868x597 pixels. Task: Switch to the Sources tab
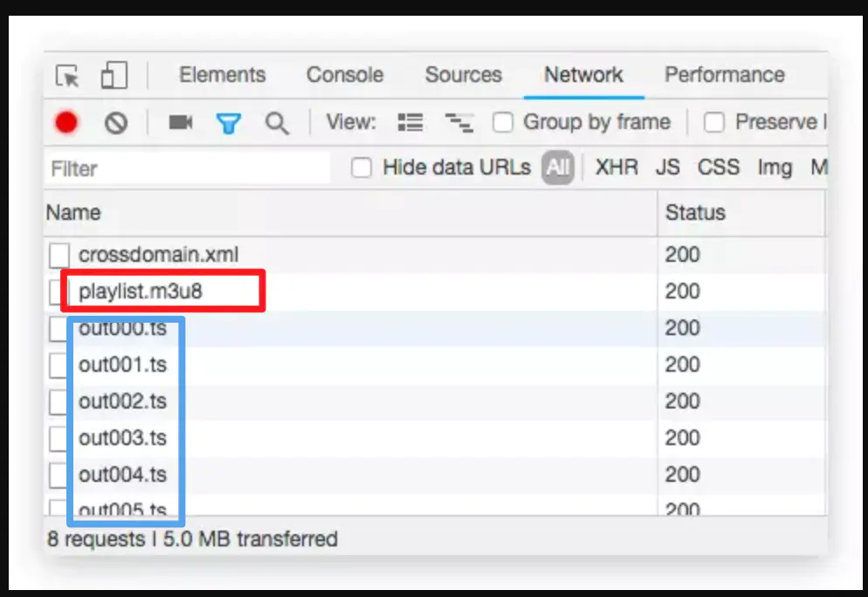pos(464,75)
